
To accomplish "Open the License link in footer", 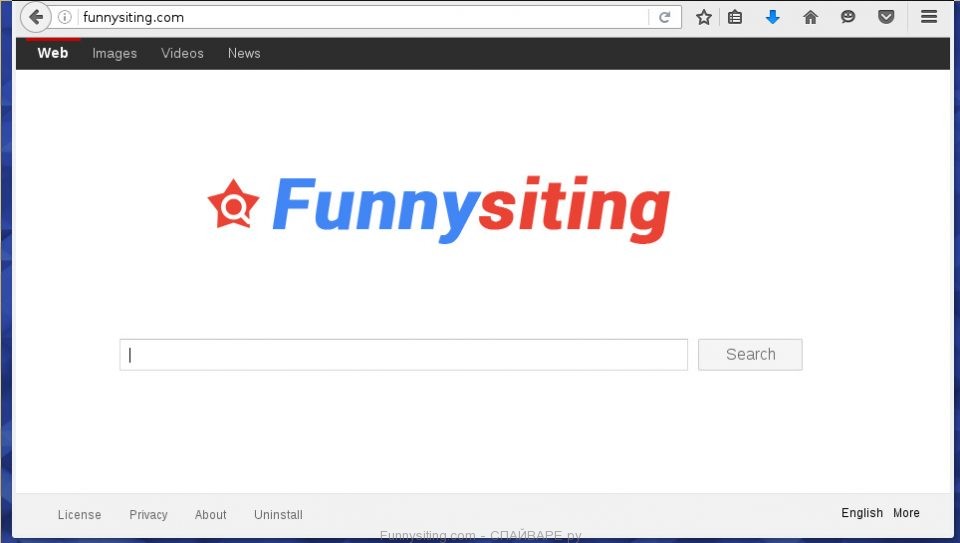I will coord(79,515).
